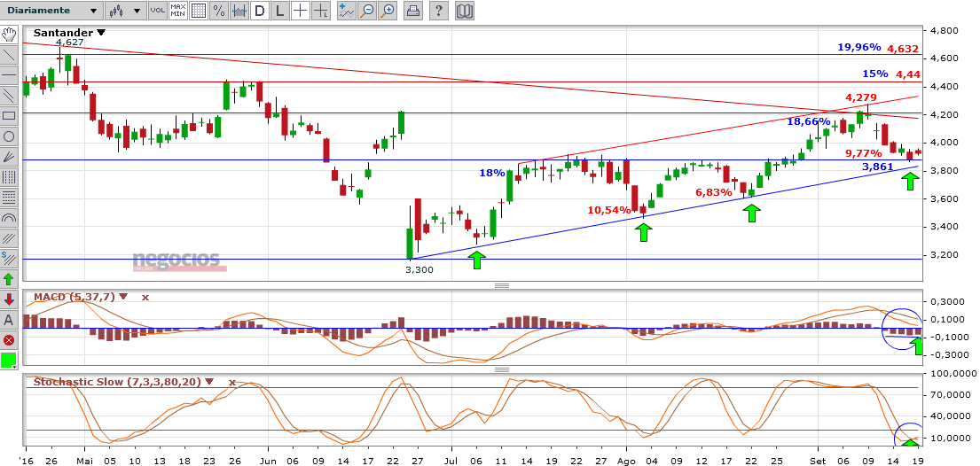This screenshot has height=466, width=980.
Task: Click the 18,66% blue annotation
Action: tap(808, 121)
